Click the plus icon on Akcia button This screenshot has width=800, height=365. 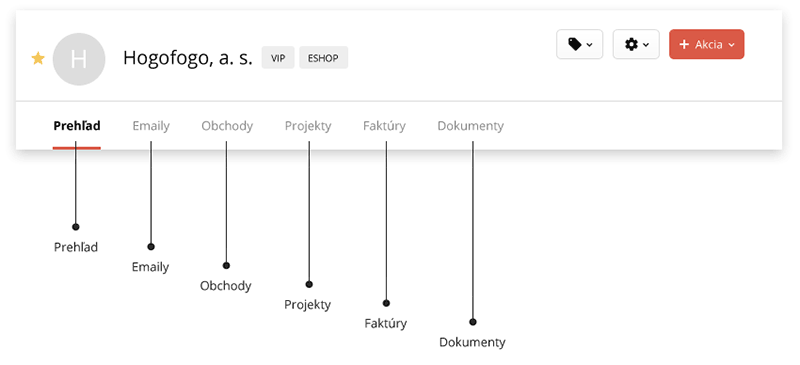tap(685, 44)
